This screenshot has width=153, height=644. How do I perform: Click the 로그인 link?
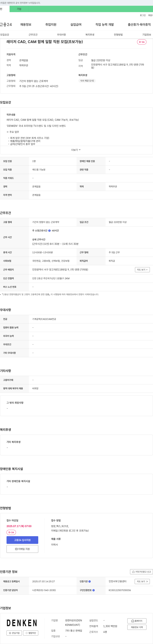(x=143, y=15)
